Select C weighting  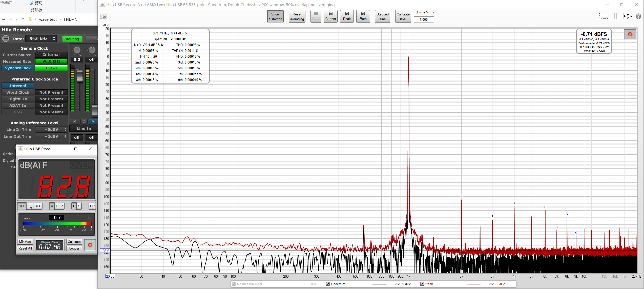57,206
